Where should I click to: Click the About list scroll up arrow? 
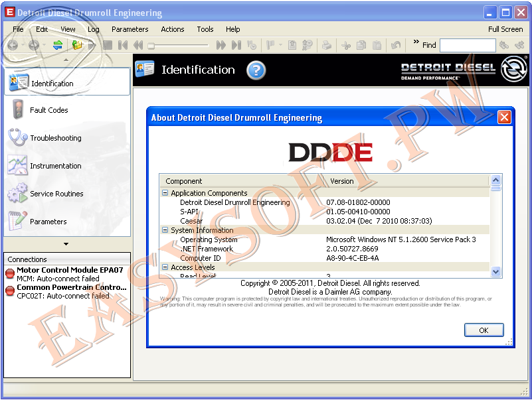pos(495,180)
